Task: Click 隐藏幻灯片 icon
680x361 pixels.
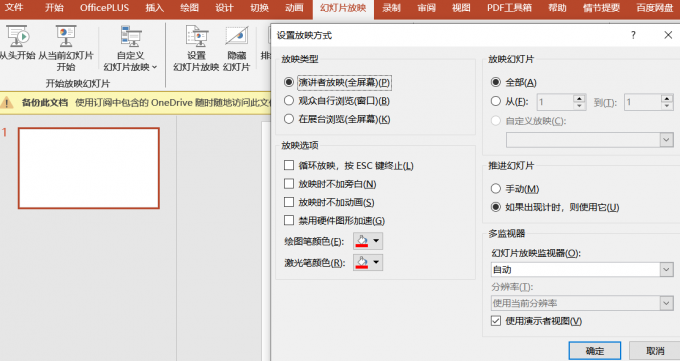Action: click(237, 36)
